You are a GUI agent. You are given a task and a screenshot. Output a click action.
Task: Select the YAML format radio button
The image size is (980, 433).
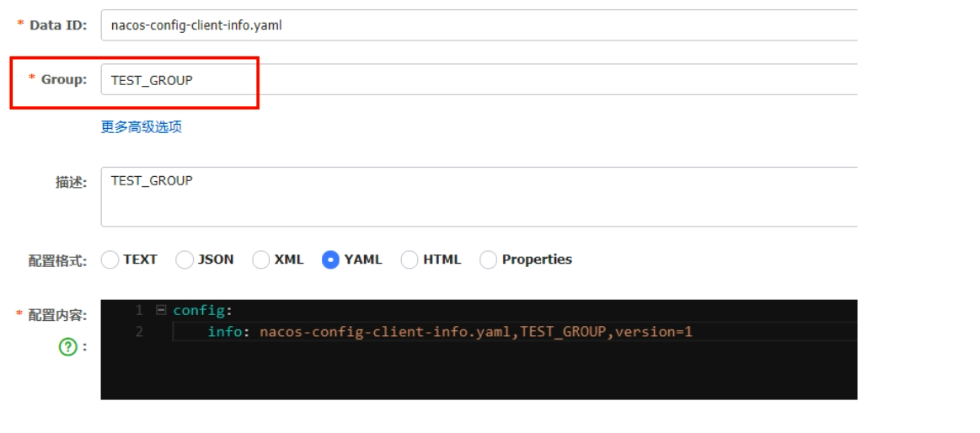pos(330,259)
